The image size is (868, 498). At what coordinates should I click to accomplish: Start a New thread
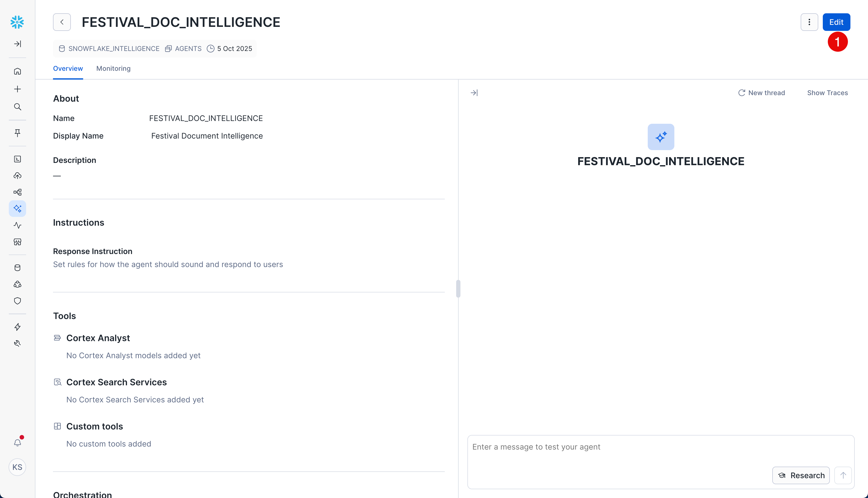pos(762,93)
